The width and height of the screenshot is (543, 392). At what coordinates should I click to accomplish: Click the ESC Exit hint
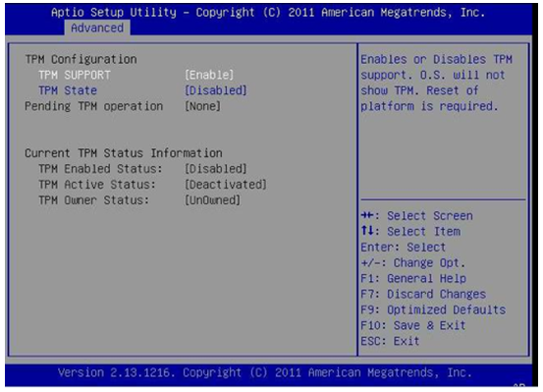[x=390, y=341]
